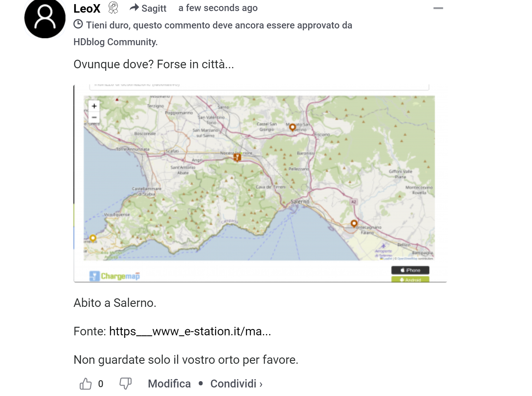Open the Sagitt parent comment link

154,9
